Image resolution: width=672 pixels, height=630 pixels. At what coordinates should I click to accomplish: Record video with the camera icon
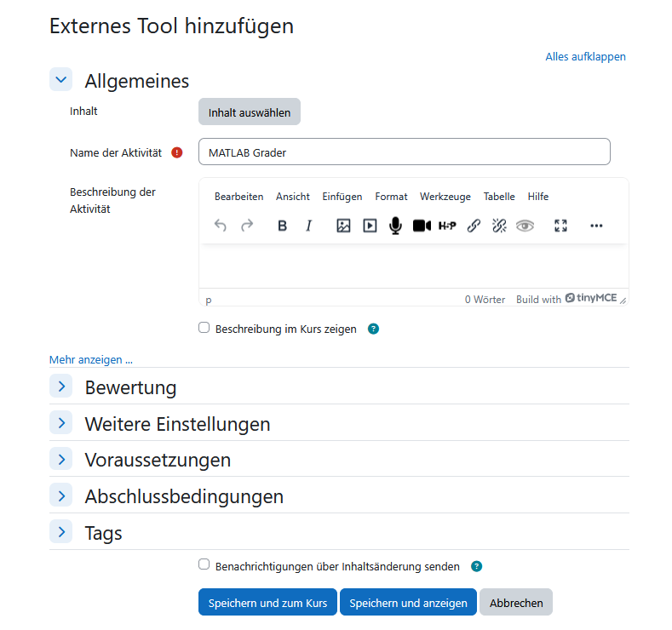click(422, 226)
